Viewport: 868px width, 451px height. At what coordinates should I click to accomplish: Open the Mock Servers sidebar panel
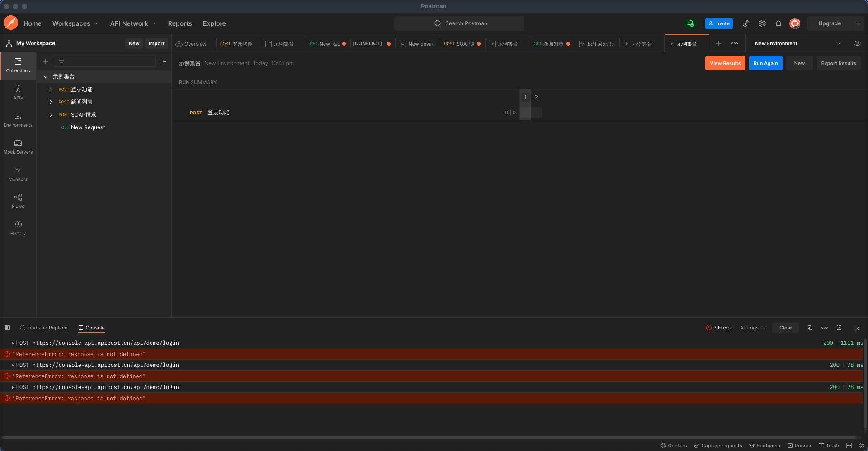coord(18,147)
